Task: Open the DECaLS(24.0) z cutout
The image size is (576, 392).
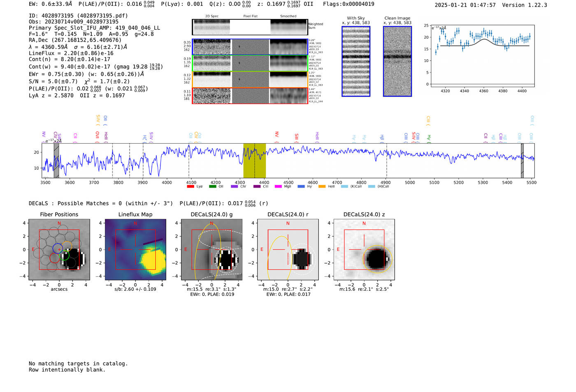Action: pyautogui.click(x=364, y=250)
